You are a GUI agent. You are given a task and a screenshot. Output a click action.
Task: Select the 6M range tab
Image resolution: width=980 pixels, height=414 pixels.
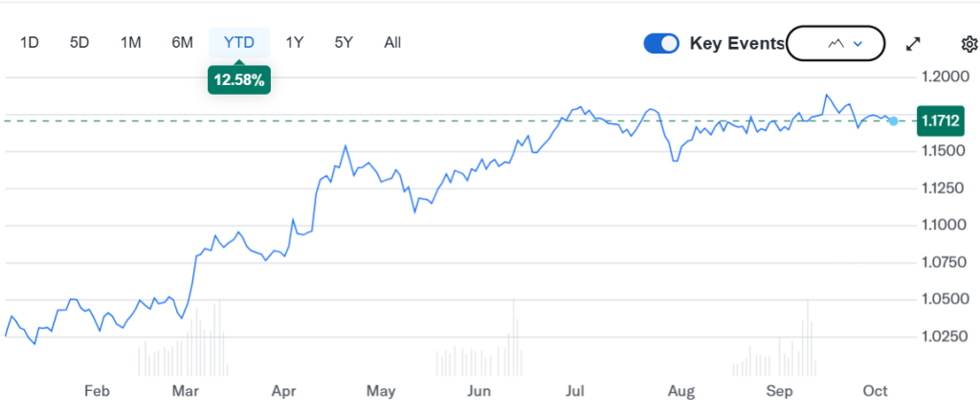pyautogui.click(x=182, y=42)
